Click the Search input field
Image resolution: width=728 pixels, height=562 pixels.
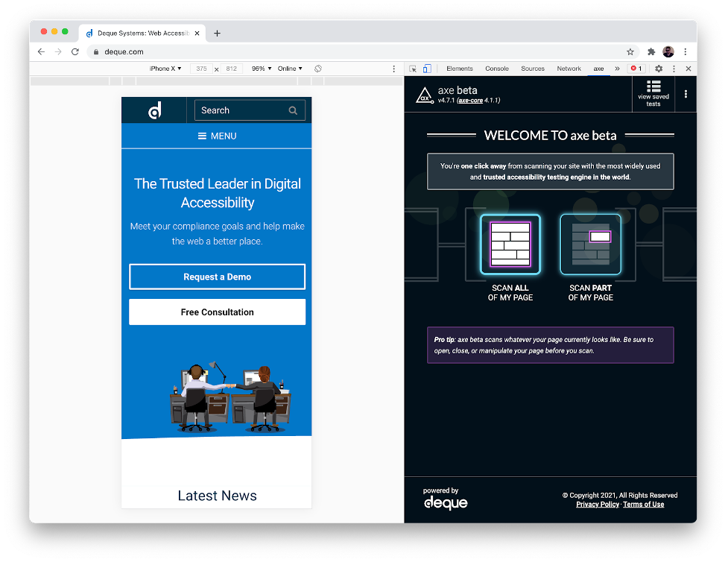(242, 110)
